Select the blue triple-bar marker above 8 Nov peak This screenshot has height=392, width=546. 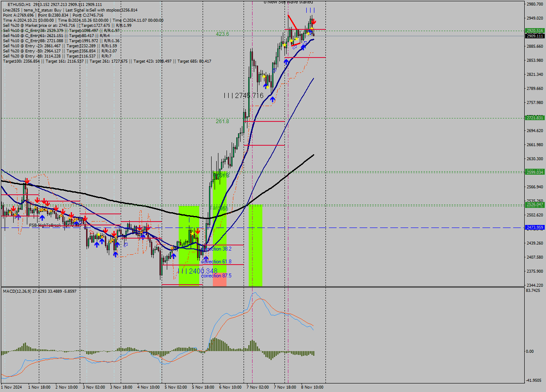click(310, 10)
